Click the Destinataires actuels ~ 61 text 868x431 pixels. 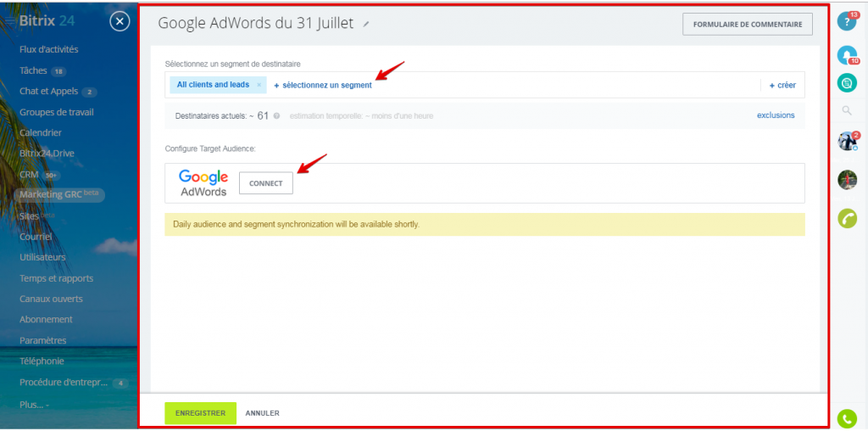(x=222, y=115)
